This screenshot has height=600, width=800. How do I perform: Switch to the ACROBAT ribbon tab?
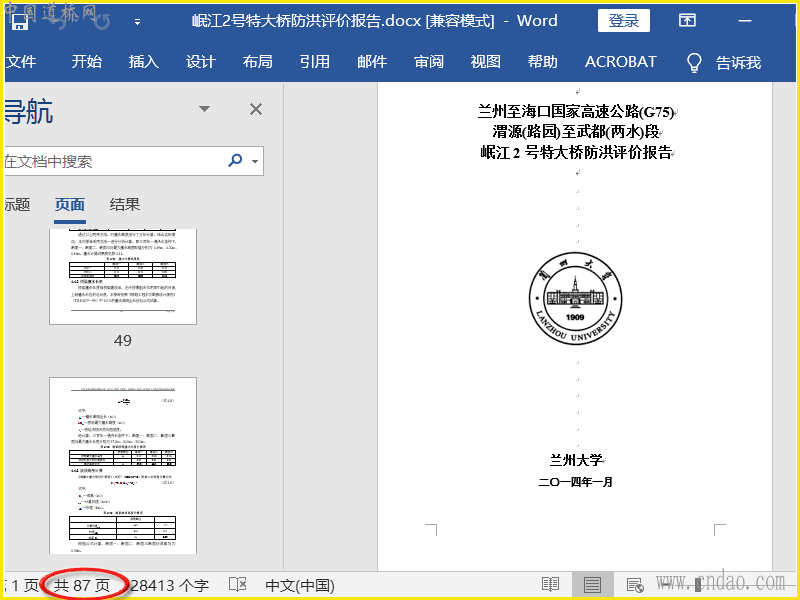[x=620, y=62]
